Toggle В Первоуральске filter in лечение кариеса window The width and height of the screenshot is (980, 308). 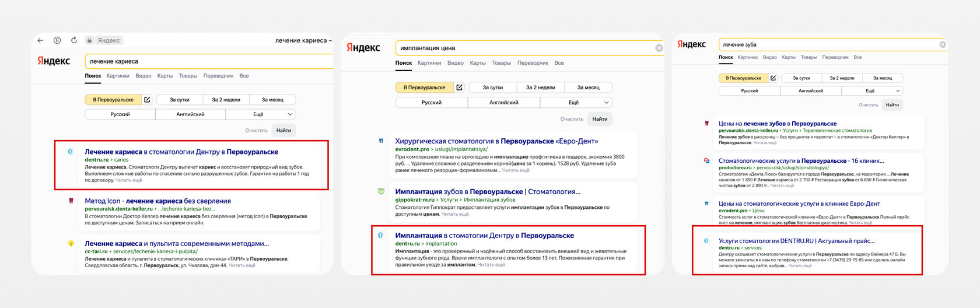(x=113, y=100)
